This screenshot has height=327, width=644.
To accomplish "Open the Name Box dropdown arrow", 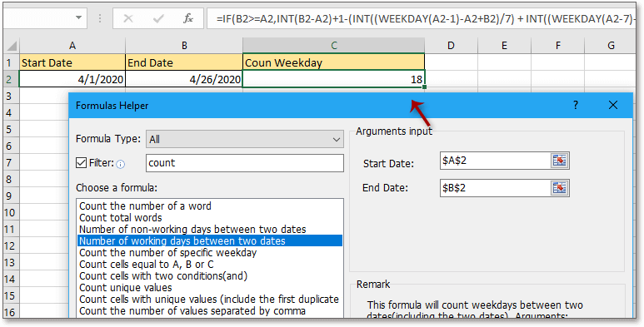I will (x=78, y=18).
